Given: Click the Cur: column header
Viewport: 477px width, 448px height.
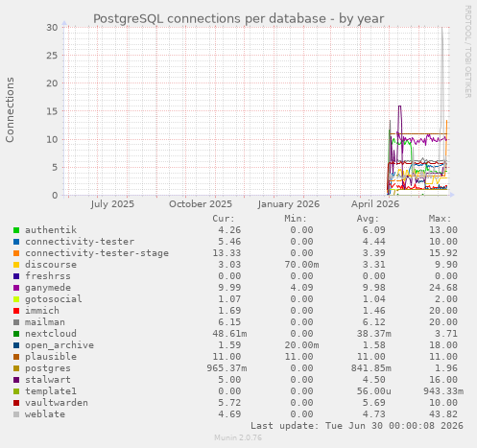Looking at the screenshot, I should point(224,219).
